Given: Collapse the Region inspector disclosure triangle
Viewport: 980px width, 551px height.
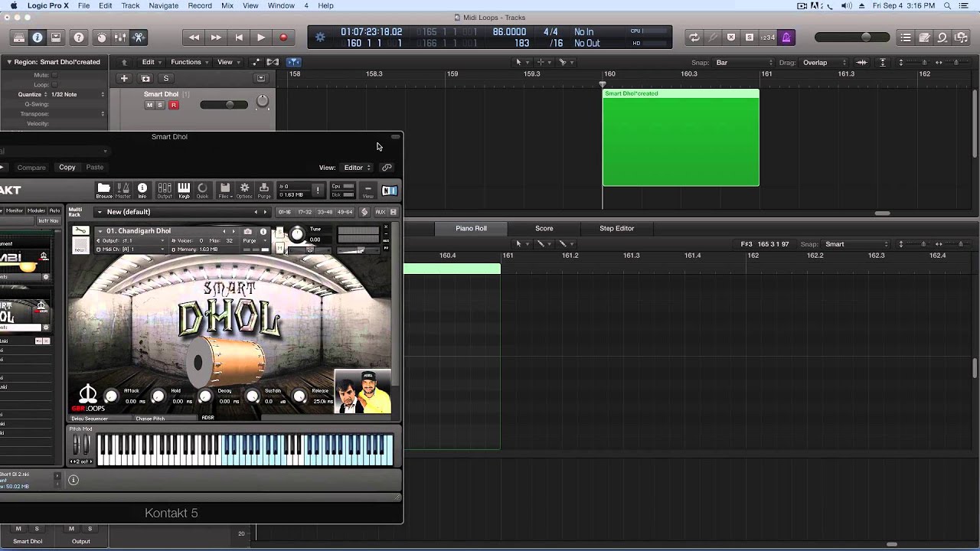Looking at the screenshot, I should pyautogui.click(x=9, y=62).
